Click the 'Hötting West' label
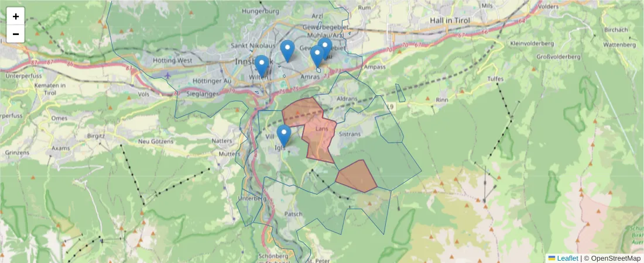The height and width of the screenshot is (263, 644). click(x=173, y=60)
